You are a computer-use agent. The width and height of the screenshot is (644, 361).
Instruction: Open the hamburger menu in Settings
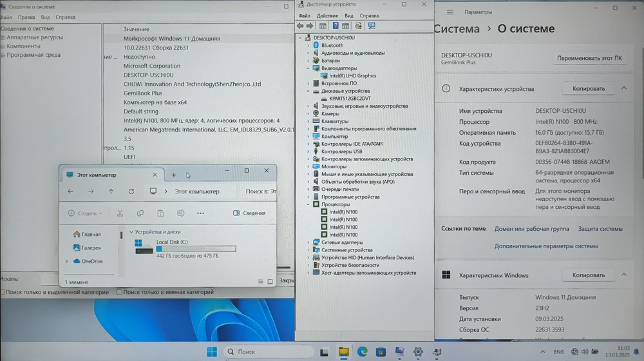click(450, 12)
